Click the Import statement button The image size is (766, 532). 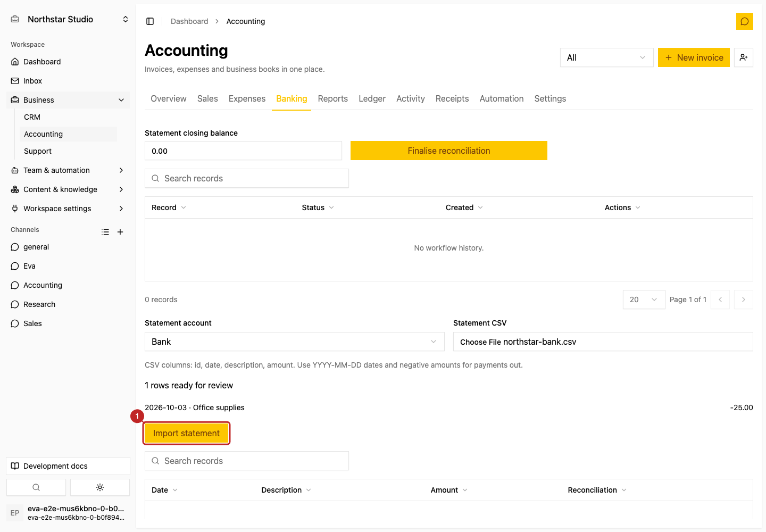[x=186, y=433]
